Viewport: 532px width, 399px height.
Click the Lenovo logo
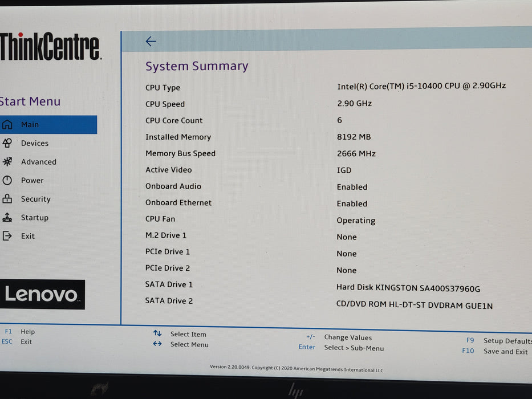click(42, 294)
